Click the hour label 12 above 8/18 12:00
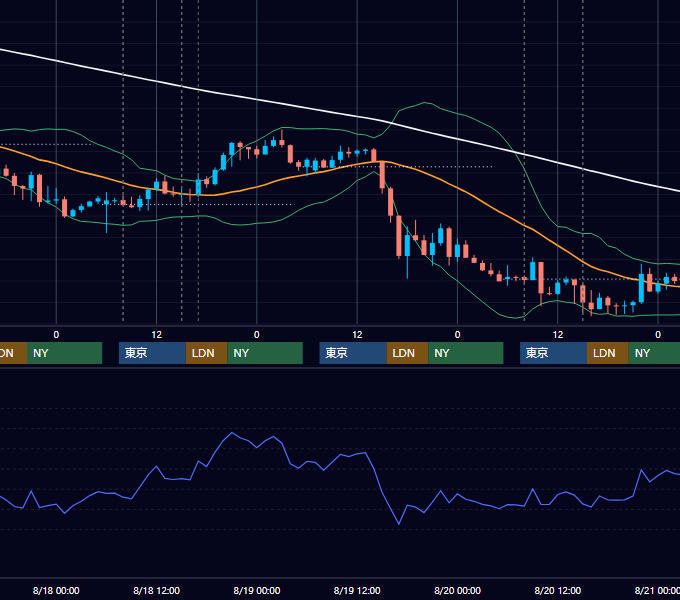The width and height of the screenshot is (680, 600). click(157, 335)
